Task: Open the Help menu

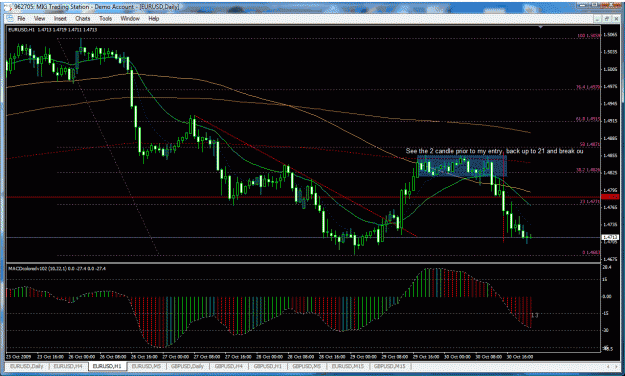Action: [x=153, y=19]
